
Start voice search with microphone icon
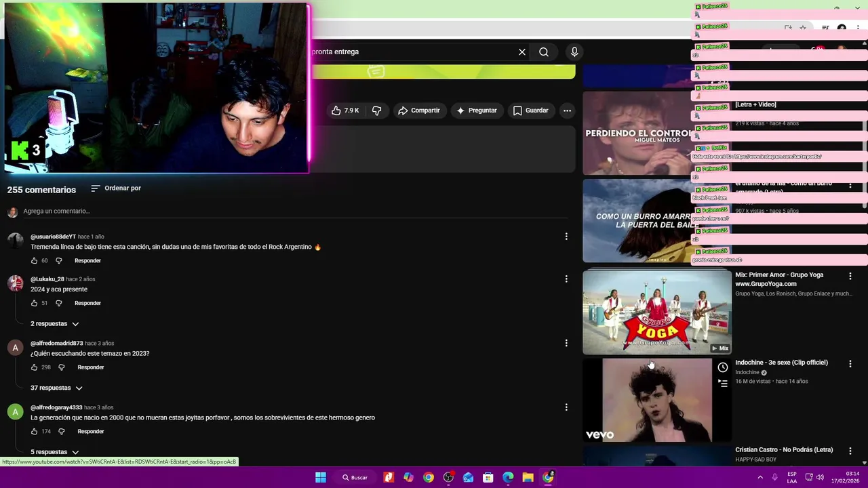pyautogui.click(x=574, y=52)
